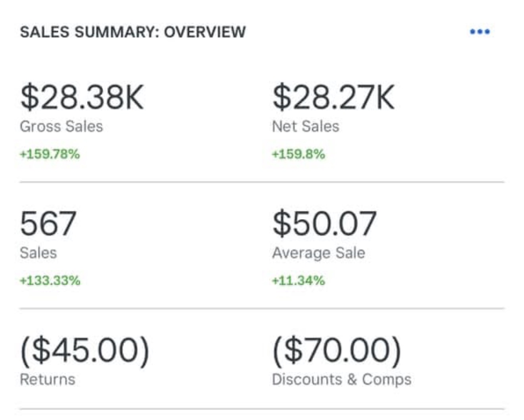Select the ($45.00) returns amount
The width and height of the screenshot is (524, 420).
pyautogui.click(x=85, y=350)
